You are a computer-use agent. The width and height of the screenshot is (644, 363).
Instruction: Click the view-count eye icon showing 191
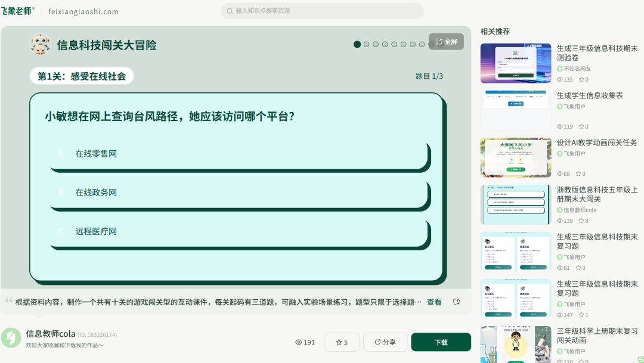(x=299, y=342)
